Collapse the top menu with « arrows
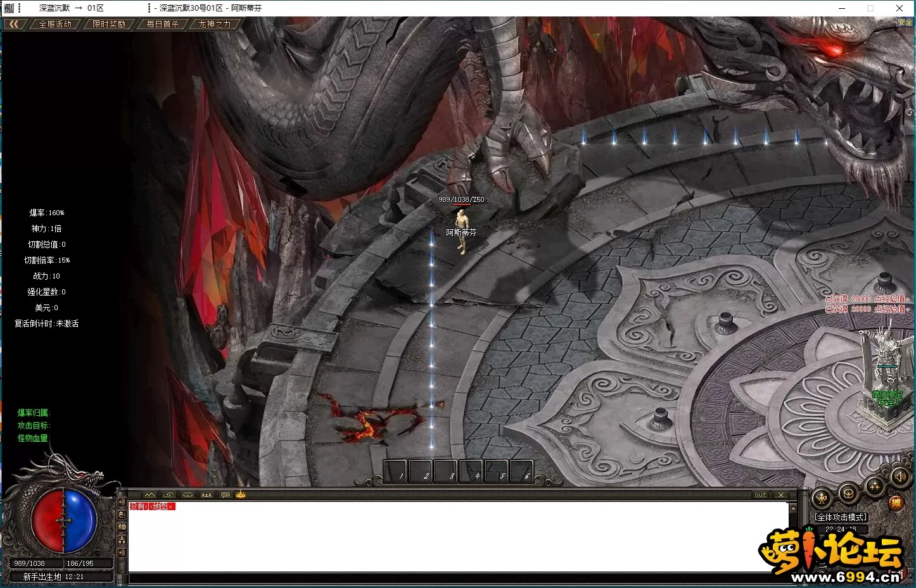916x588 pixels. coord(14,24)
